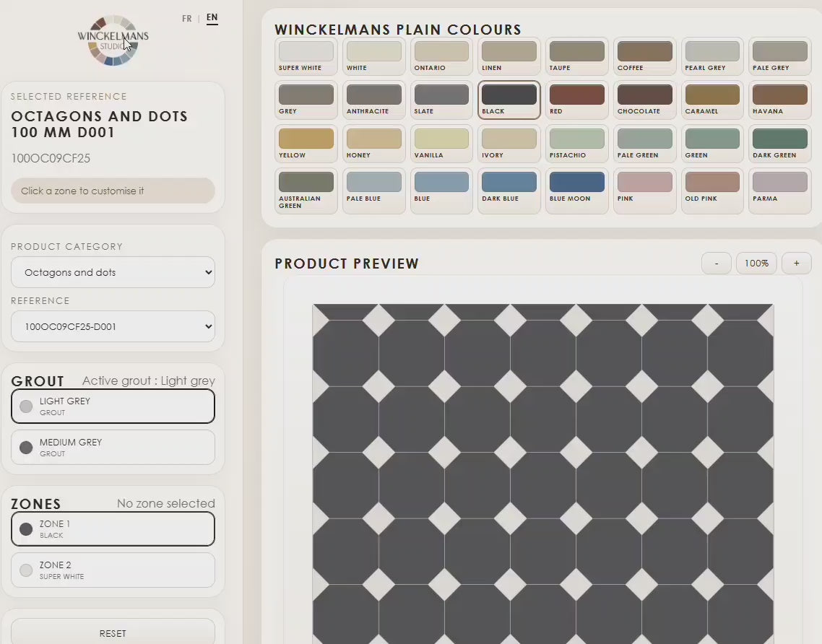Select the Dark Green colour swatch
822x644 pixels.
[x=780, y=144]
